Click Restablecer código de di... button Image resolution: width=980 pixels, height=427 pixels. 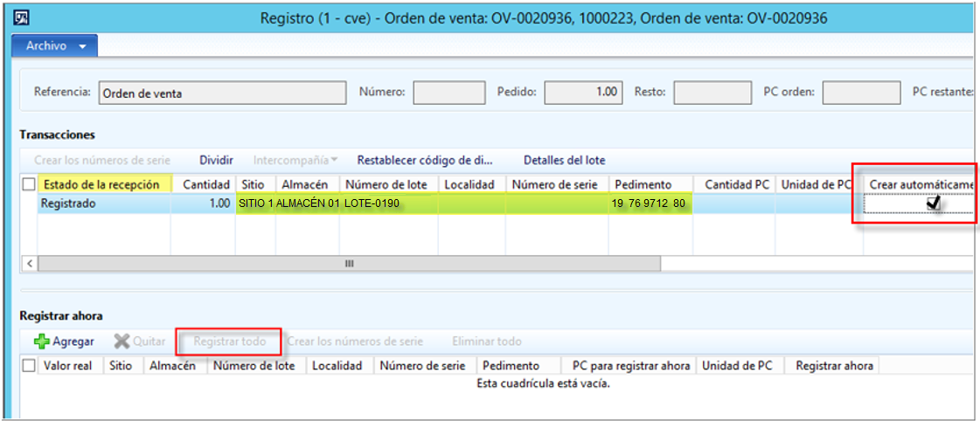pyautogui.click(x=425, y=161)
